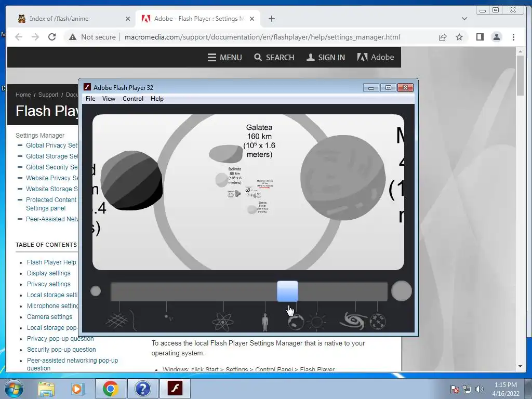
Task: Click the spiral galaxy scale icon
Action: point(353,321)
